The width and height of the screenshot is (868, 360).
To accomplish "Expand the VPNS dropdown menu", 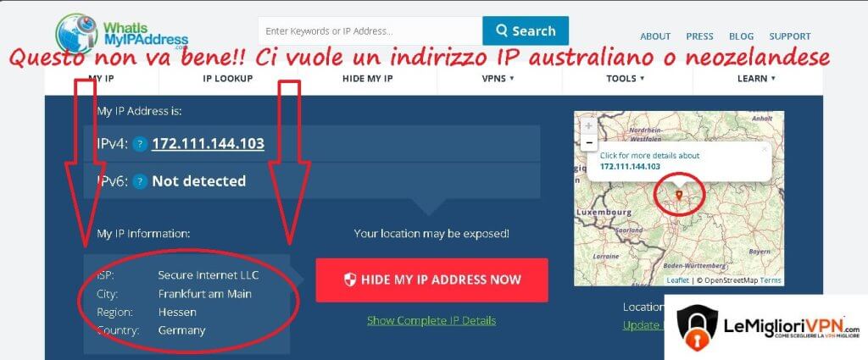I will coord(498,79).
